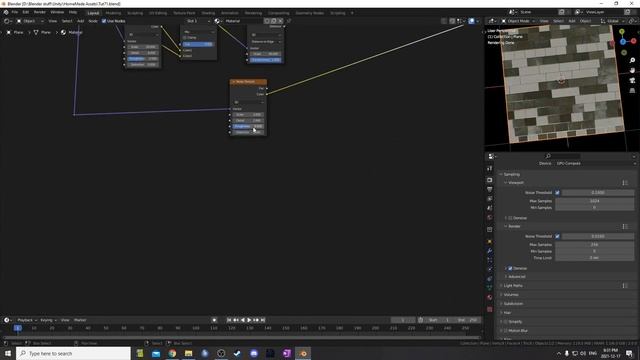Image resolution: width=640 pixels, height=360 pixels.
Task: Toggle the Viewport Denoise checkbox
Action: [510, 218]
